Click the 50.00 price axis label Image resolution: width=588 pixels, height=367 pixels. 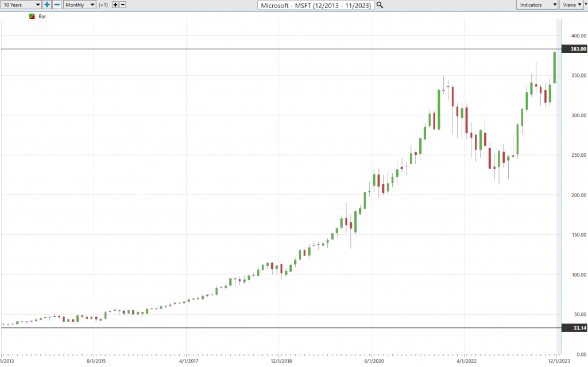[x=580, y=315]
